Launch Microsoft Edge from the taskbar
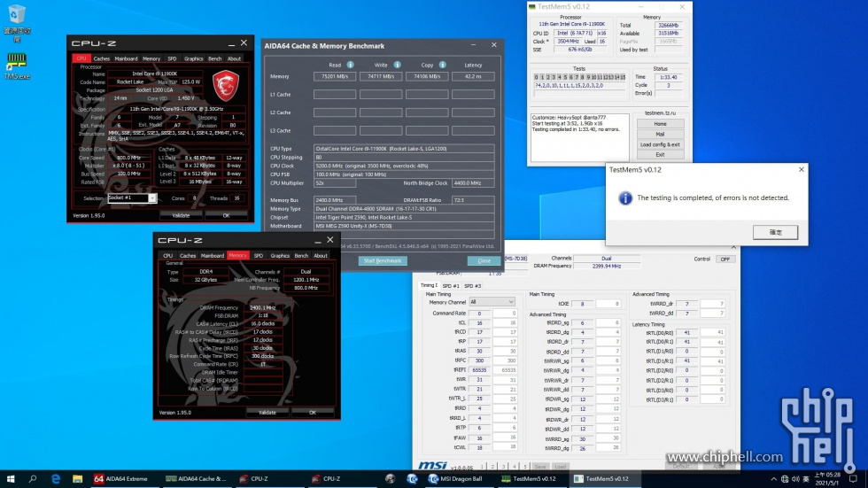The height and width of the screenshot is (488, 868). point(55,478)
